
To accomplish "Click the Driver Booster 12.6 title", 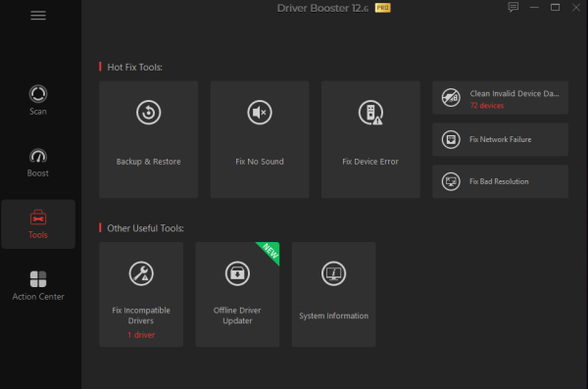I will tap(322, 8).
